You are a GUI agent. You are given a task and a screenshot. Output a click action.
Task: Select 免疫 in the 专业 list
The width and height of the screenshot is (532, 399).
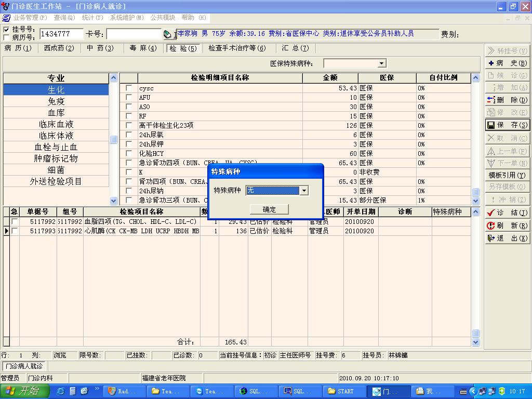pyautogui.click(x=56, y=101)
